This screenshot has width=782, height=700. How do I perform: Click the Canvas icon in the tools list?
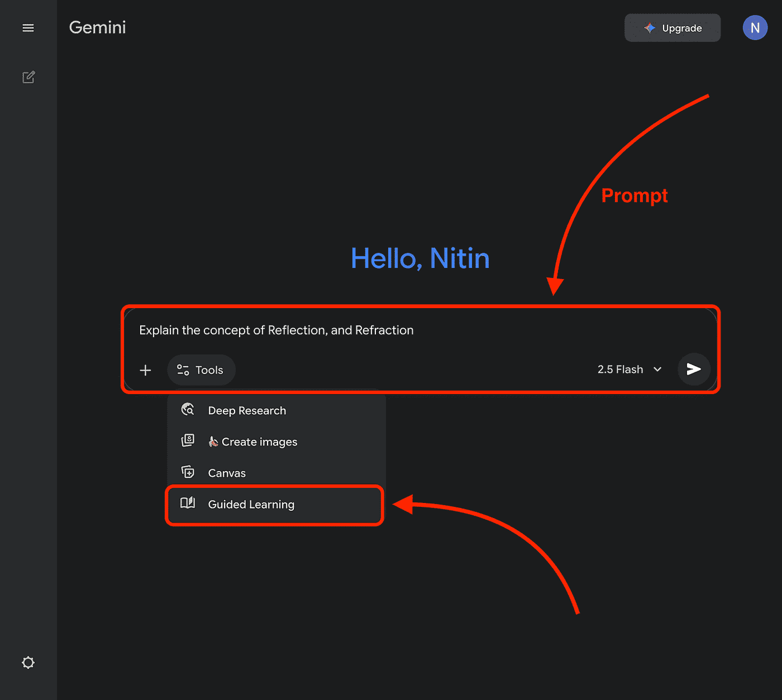coord(188,472)
